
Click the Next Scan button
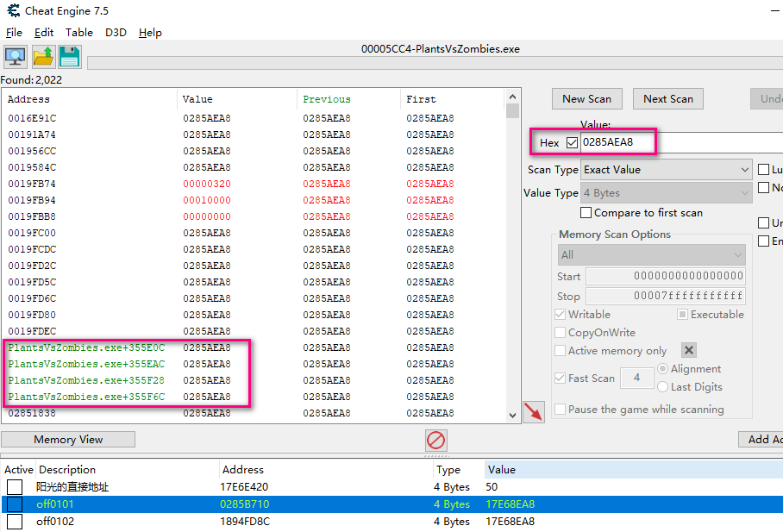668,99
